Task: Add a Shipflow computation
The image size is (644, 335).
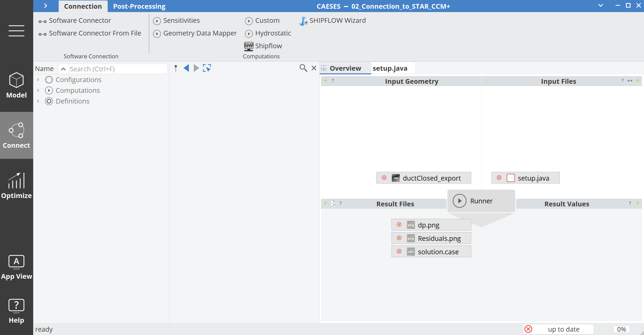Action: [263, 46]
